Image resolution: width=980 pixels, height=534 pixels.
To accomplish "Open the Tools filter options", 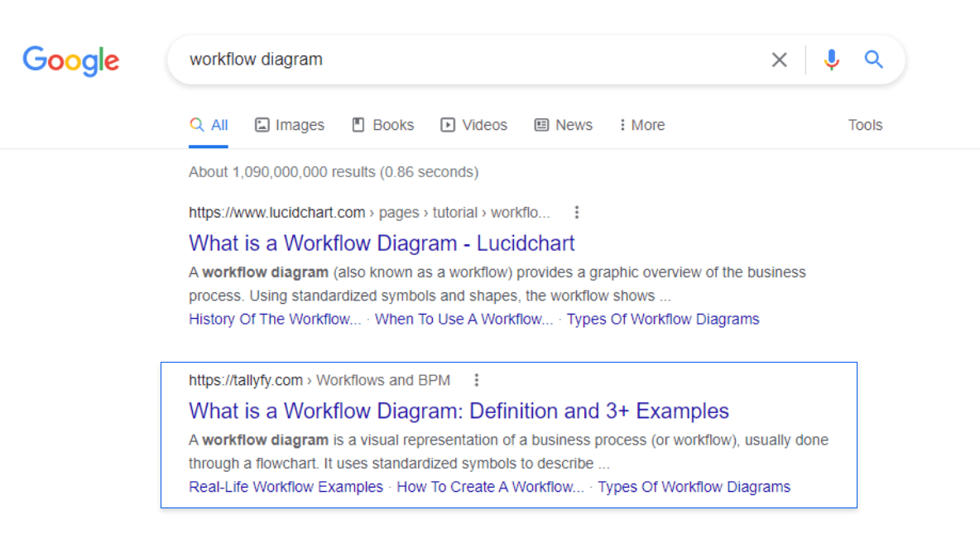I will (865, 125).
